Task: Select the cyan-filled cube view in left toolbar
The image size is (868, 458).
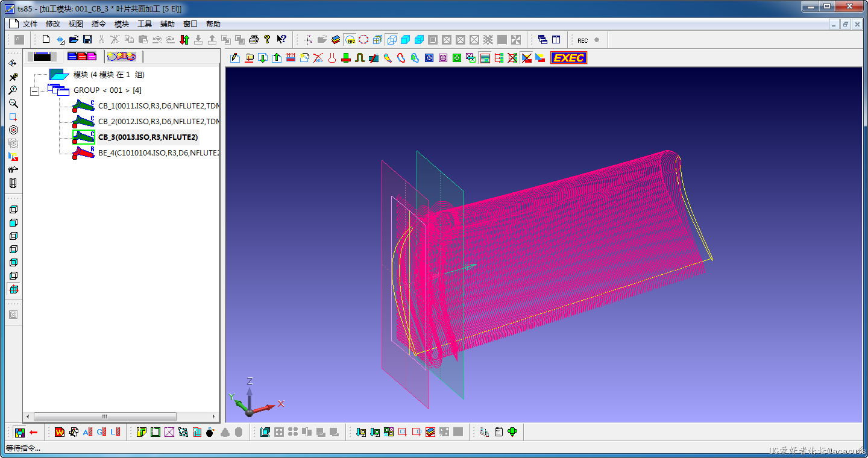Action: tap(13, 222)
